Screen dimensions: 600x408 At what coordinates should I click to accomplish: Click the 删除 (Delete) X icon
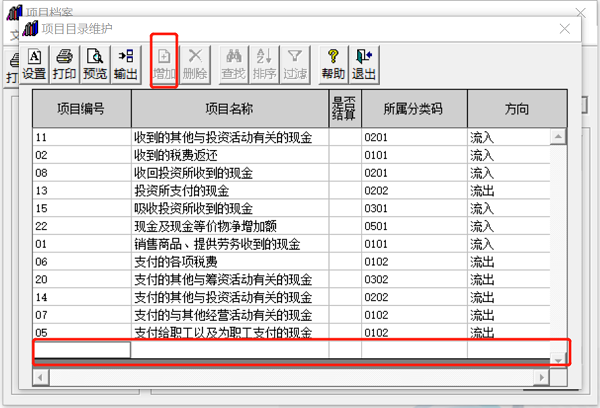click(x=195, y=64)
